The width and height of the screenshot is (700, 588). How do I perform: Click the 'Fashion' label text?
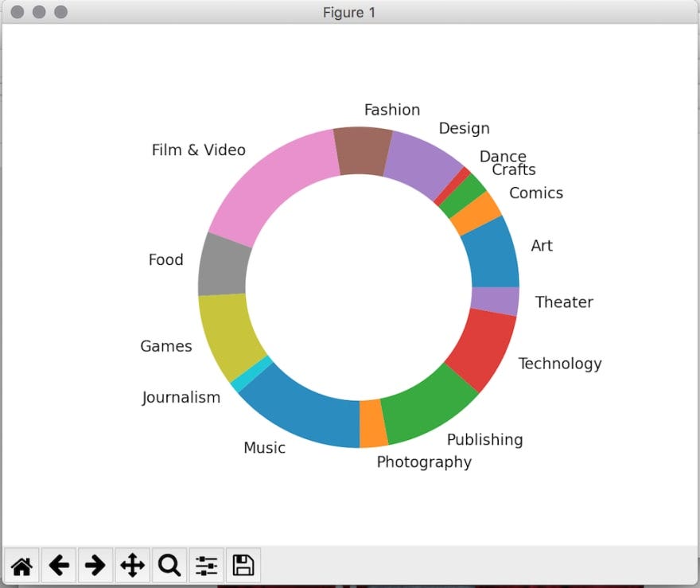click(392, 110)
